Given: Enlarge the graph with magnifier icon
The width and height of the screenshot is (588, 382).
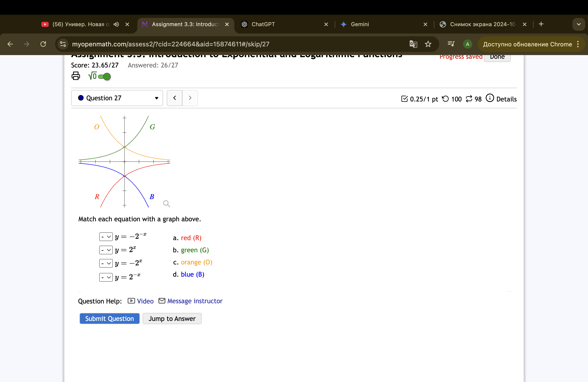Looking at the screenshot, I should tap(167, 203).
